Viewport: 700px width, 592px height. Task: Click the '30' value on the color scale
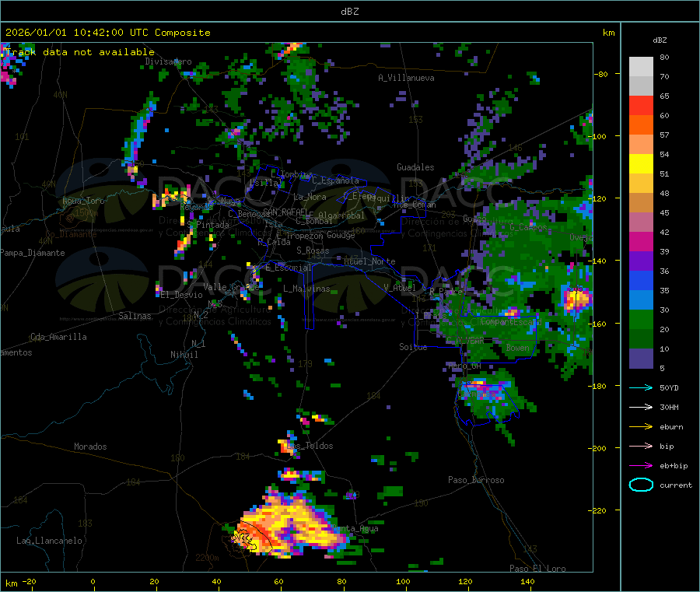[664, 310]
